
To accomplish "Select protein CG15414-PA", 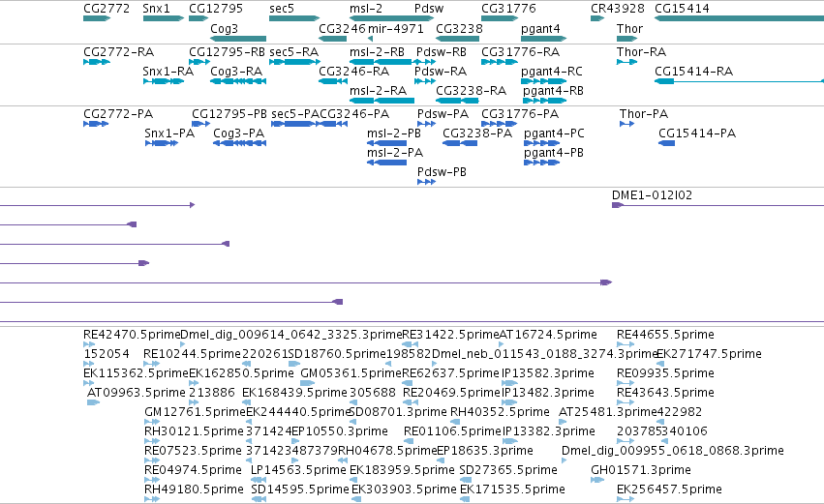I will click(x=667, y=143).
